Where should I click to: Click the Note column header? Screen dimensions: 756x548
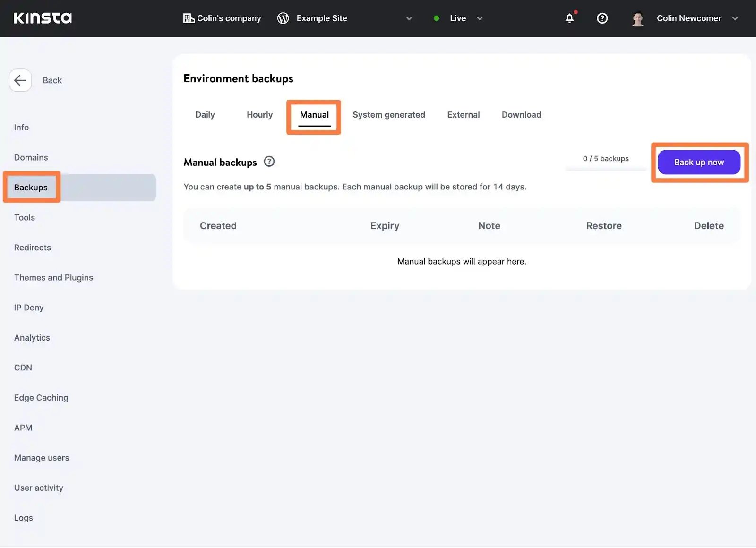489,226
